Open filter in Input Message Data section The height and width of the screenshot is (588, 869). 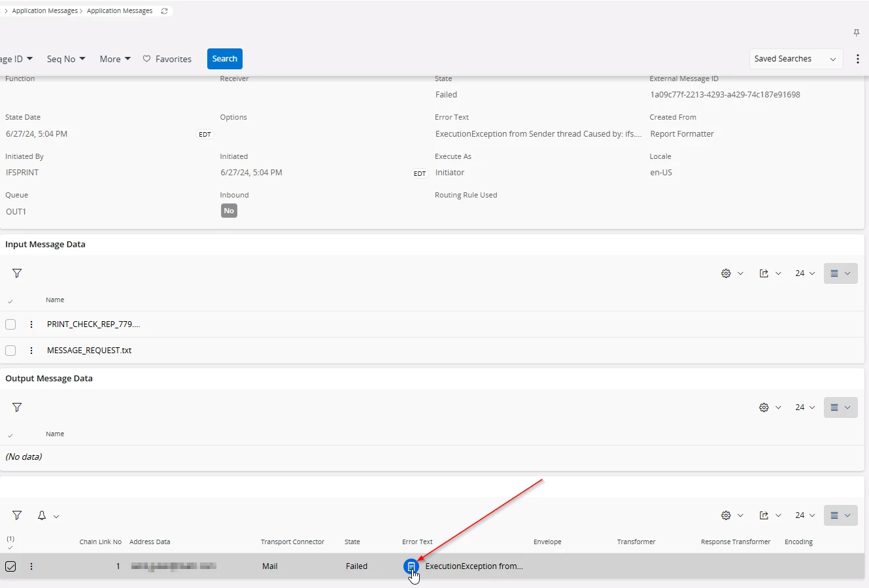click(17, 273)
